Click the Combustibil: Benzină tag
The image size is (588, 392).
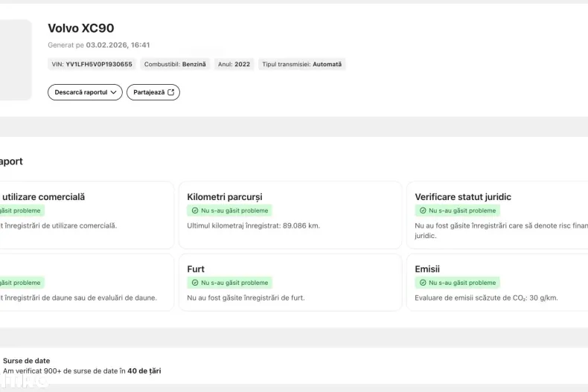(176, 65)
